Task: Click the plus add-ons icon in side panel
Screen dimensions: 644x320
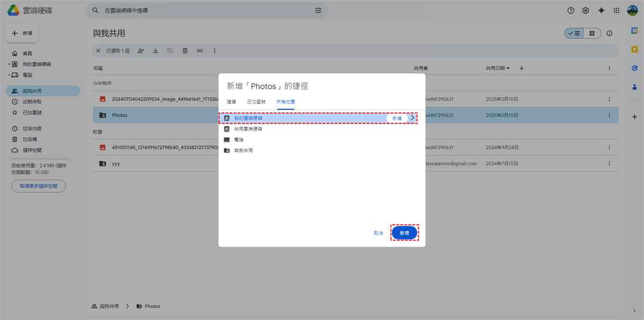Action: point(634,117)
